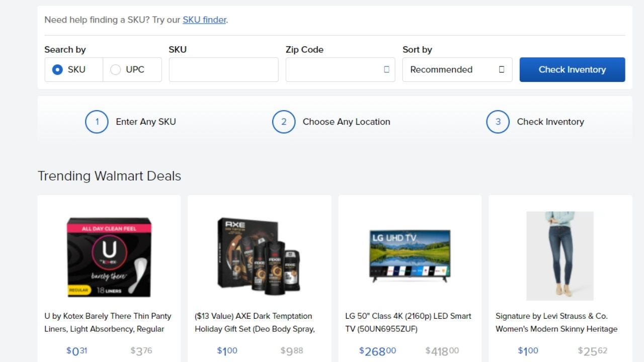The width and height of the screenshot is (644, 362).
Task: Open the Levi Strauss skinny jeans image
Action: 560,256
